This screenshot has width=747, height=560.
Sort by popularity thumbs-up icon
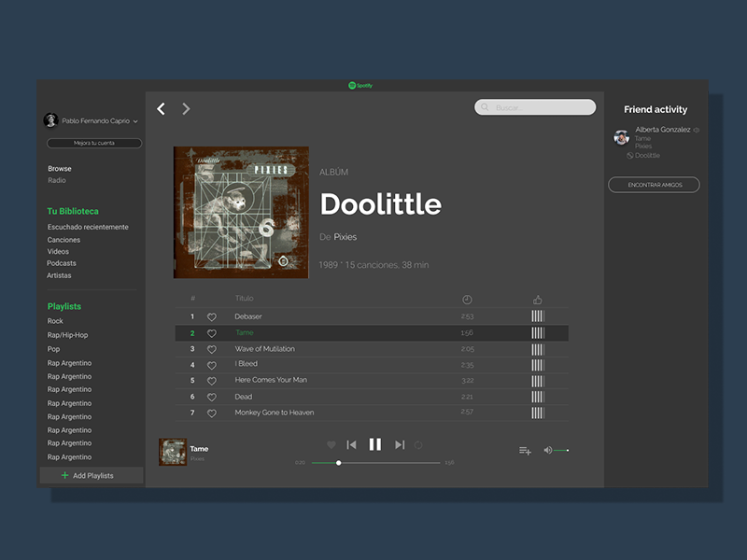[x=538, y=300]
